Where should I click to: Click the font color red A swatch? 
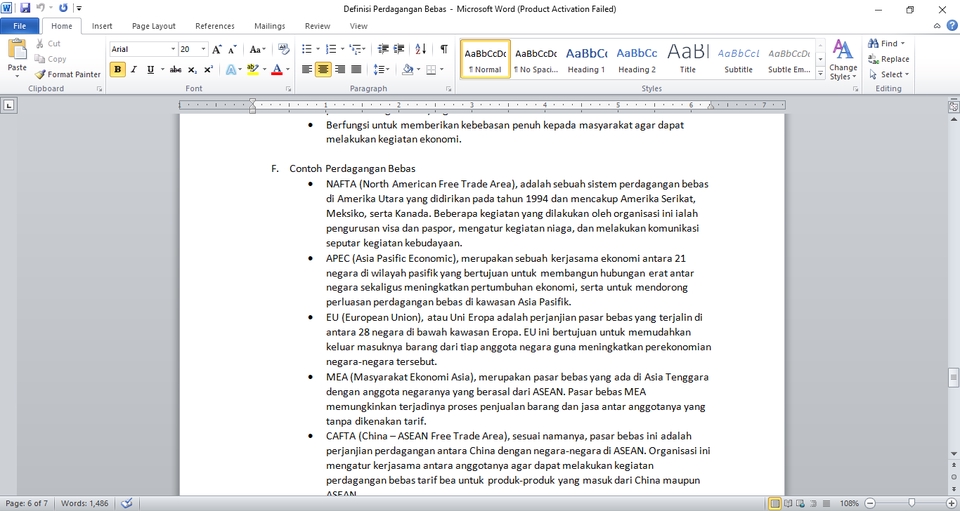[x=277, y=69]
